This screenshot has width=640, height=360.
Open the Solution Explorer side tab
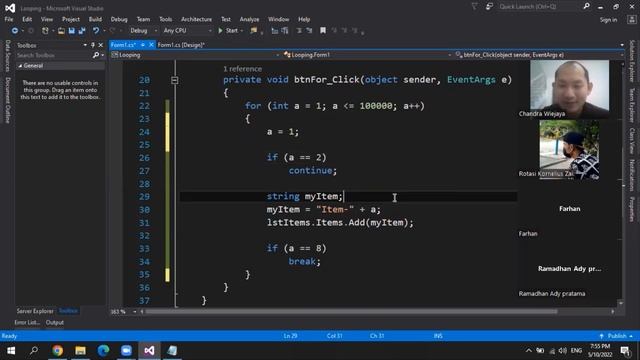pos(632,61)
